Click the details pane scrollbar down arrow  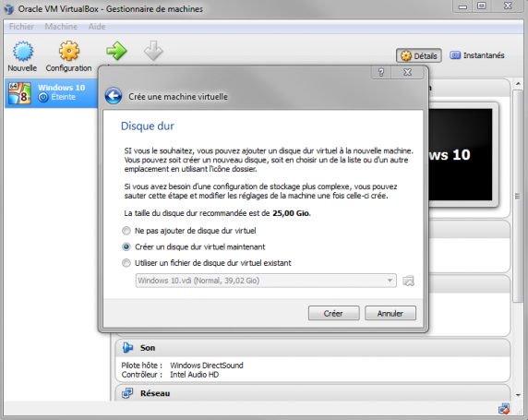coord(518,395)
